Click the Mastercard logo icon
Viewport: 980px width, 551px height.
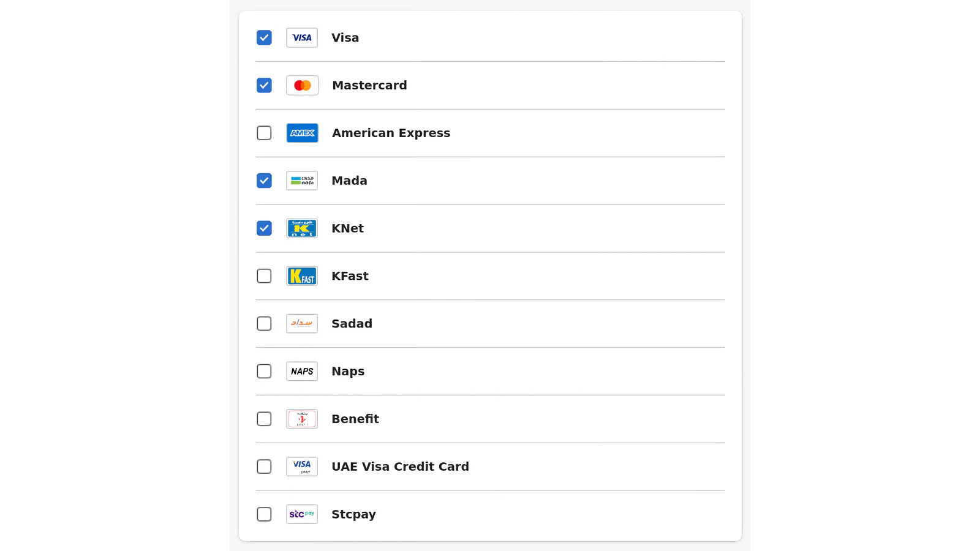(302, 86)
